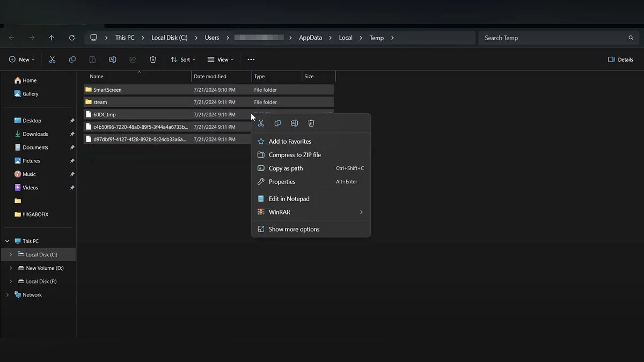This screenshot has height=362, width=644.
Task: Click the Cut icon in the context menu
Action: pyautogui.click(x=261, y=123)
